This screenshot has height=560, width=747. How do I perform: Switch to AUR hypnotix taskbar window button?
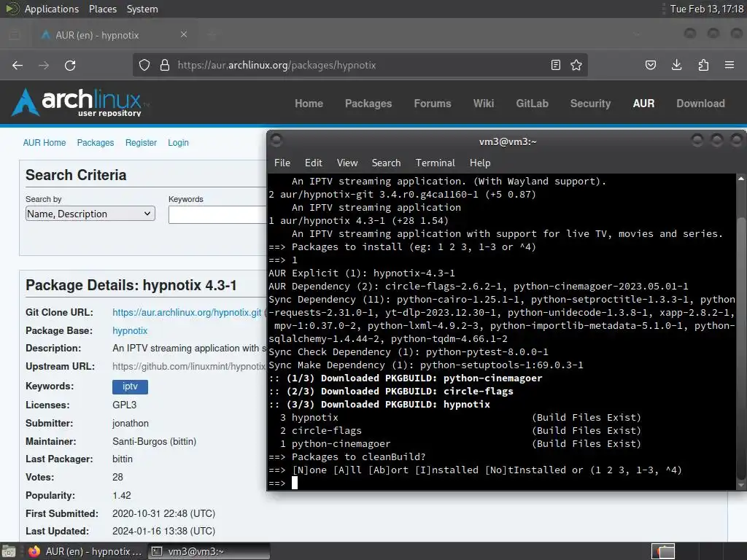[85, 551]
